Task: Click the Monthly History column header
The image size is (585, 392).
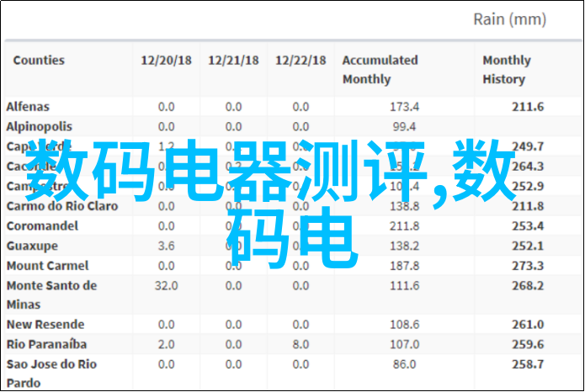Action: tap(506, 70)
